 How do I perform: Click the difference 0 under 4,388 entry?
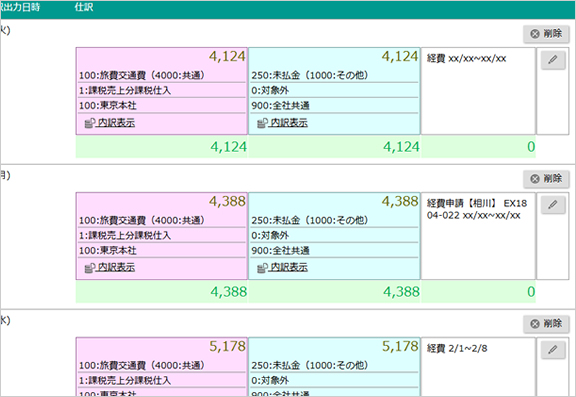point(531,292)
